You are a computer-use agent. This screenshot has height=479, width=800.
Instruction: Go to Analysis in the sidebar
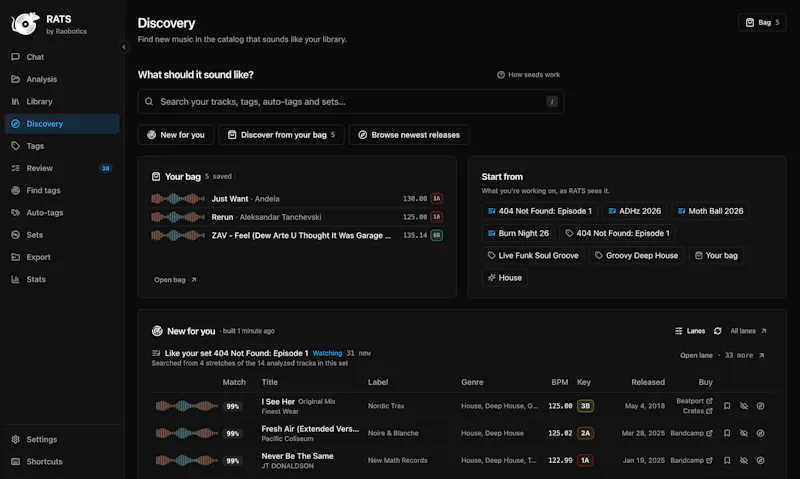pos(62,79)
